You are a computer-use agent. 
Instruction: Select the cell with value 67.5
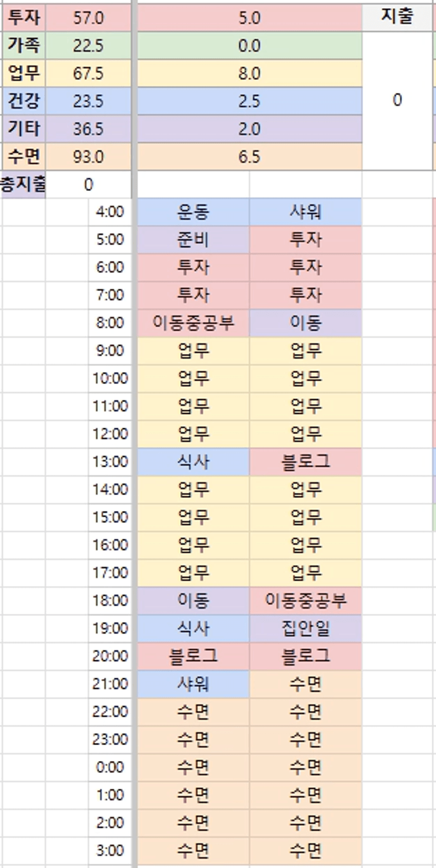pyautogui.click(x=88, y=73)
